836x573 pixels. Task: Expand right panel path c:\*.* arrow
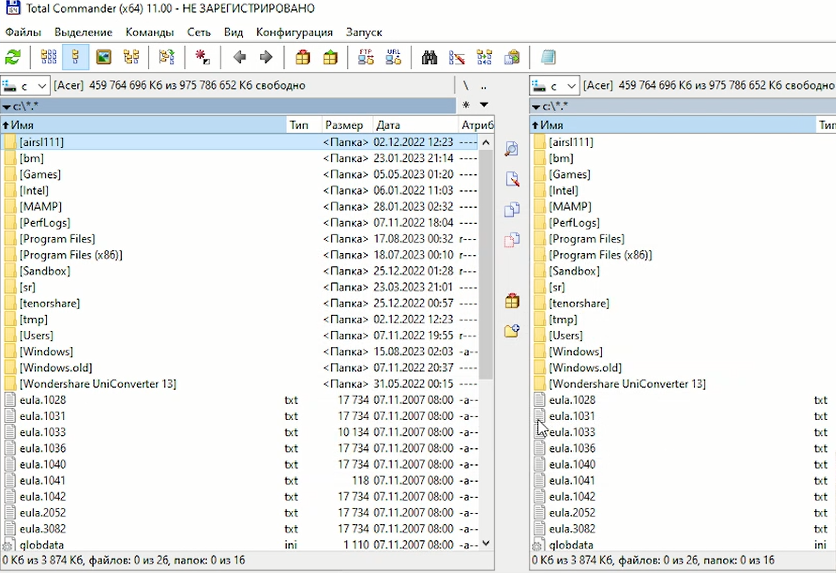[536, 107]
